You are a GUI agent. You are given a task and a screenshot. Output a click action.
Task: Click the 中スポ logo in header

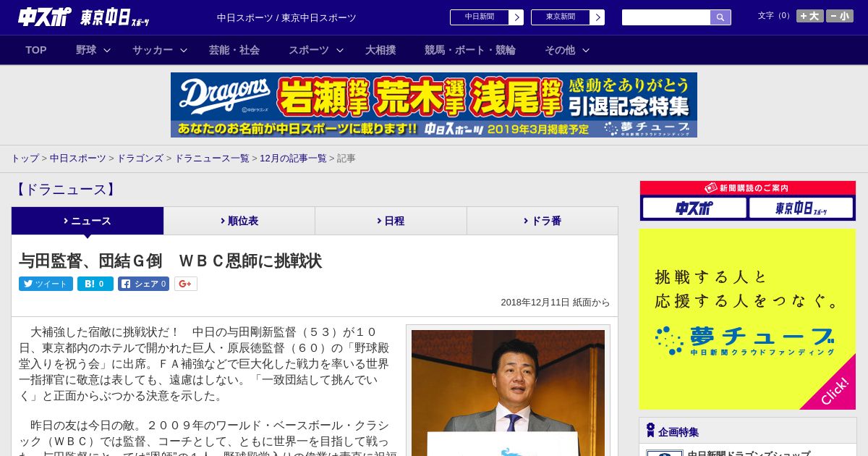click(44, 17)
